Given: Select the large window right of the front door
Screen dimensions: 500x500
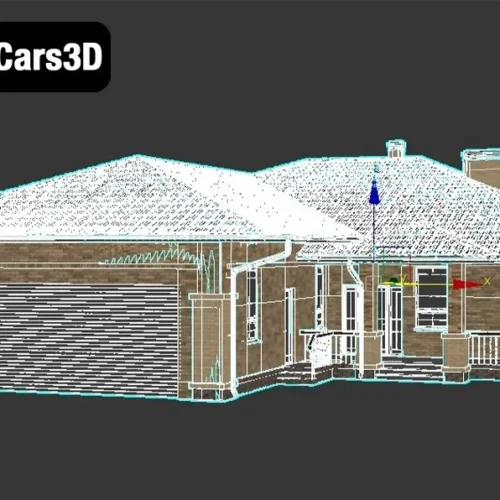Looking at the screenshot, I should pyautogui.click(x=432, y=297).
